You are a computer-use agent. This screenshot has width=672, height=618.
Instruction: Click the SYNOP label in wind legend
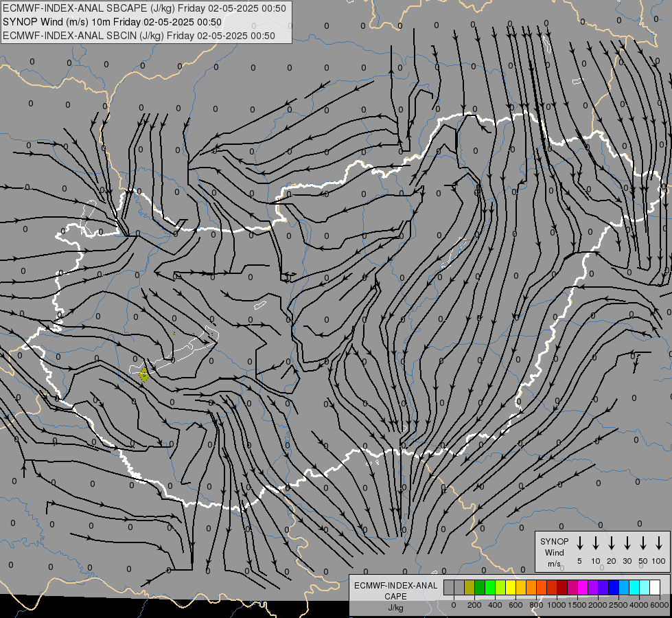554,541
